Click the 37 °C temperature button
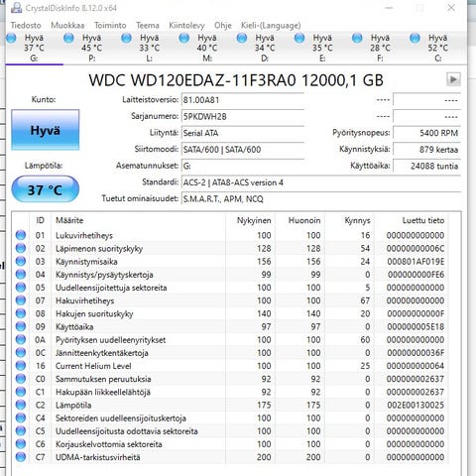The width and height of the screenshot is (476, 476). pos(46,189)
